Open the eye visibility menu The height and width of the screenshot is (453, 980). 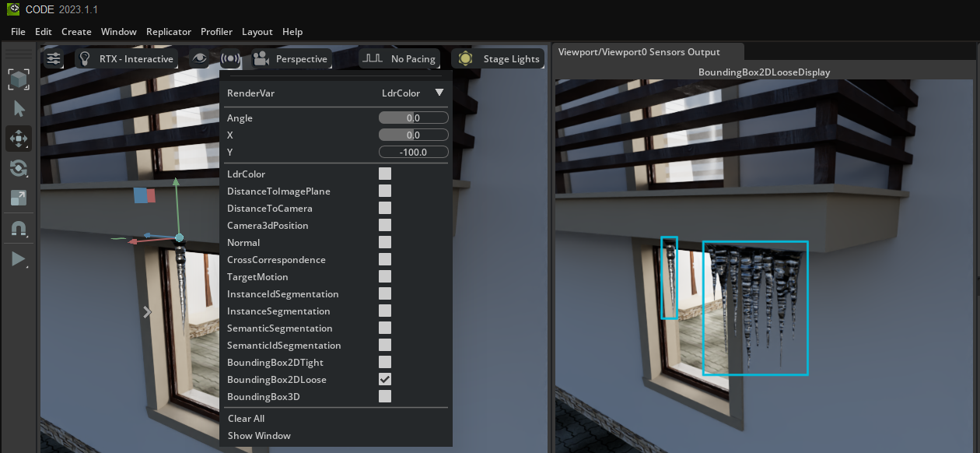tap(201, 58)
